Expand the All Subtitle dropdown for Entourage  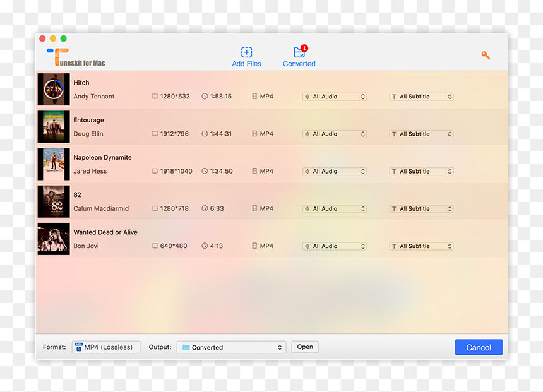click(x=421, y=134)
